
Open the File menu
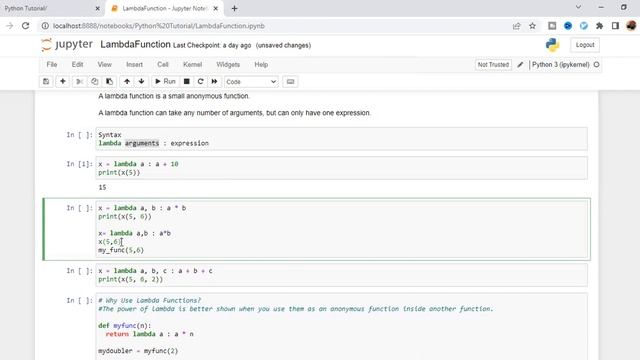pyautogui.click(x=52, y=64)
